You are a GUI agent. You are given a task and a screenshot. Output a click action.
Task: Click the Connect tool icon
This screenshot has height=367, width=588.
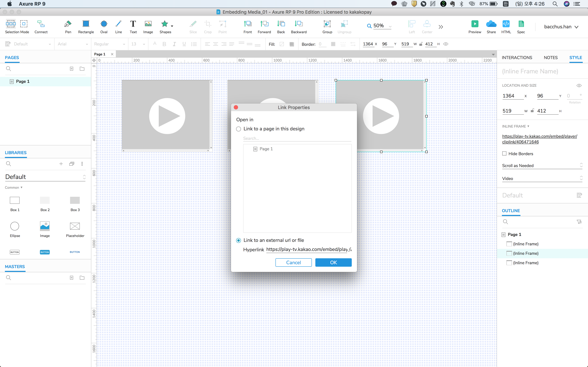(41, 24)
